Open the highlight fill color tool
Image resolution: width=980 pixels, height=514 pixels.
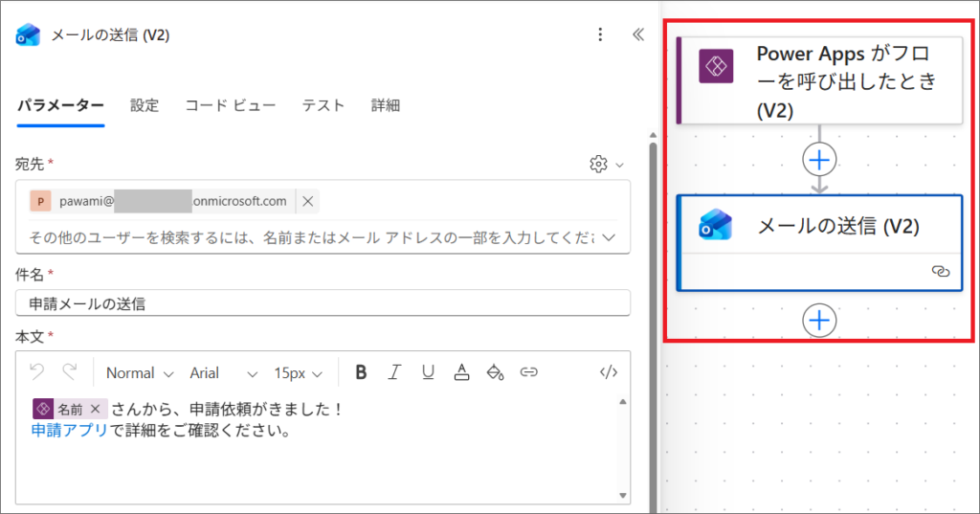pos(495,372)
